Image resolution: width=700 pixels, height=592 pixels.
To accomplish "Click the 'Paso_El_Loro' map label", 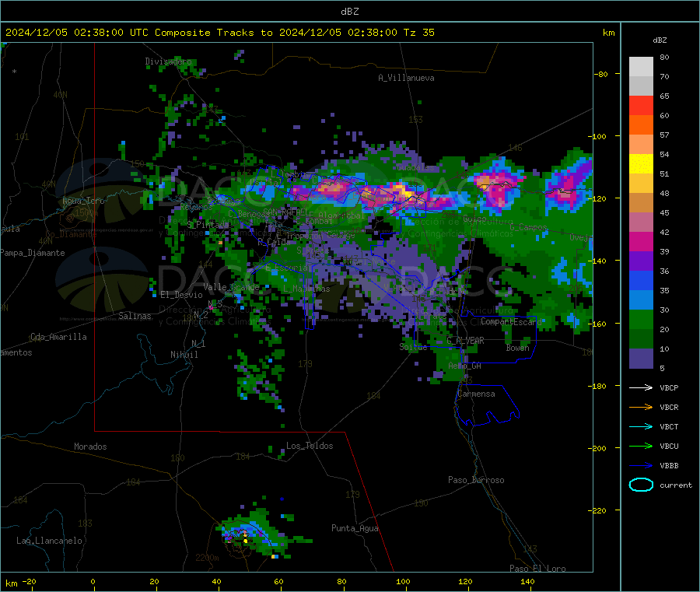I will (x=537, y=569).
